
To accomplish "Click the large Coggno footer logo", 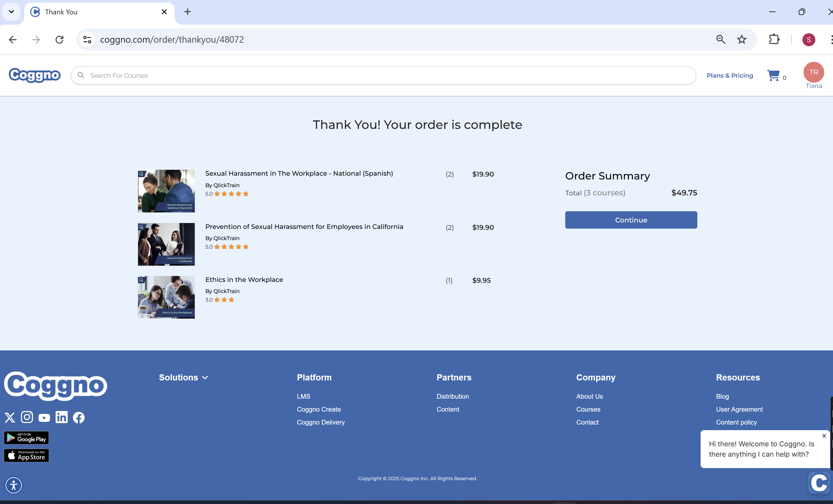I will (56, 386).
